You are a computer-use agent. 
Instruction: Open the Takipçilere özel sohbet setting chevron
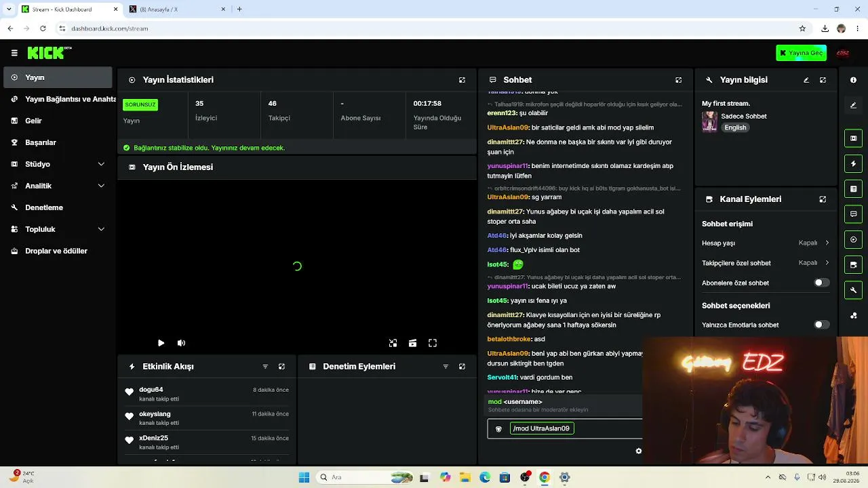tap(827, 263)
